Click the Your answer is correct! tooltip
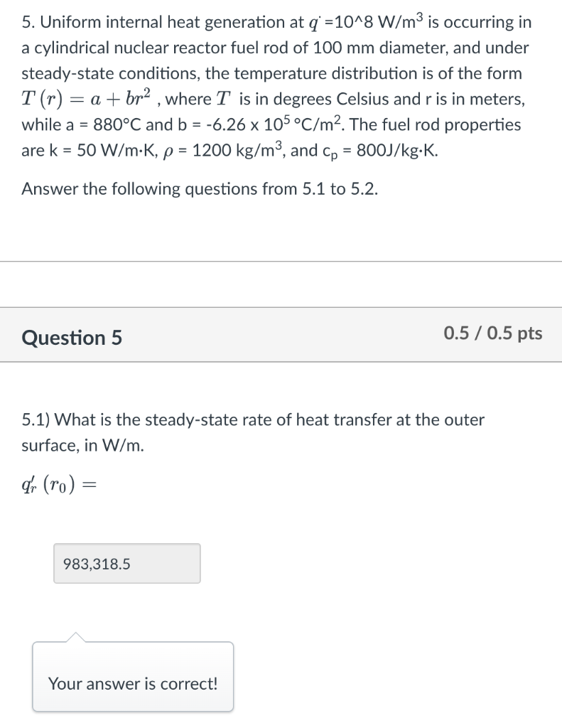 (x=132, y=683)
